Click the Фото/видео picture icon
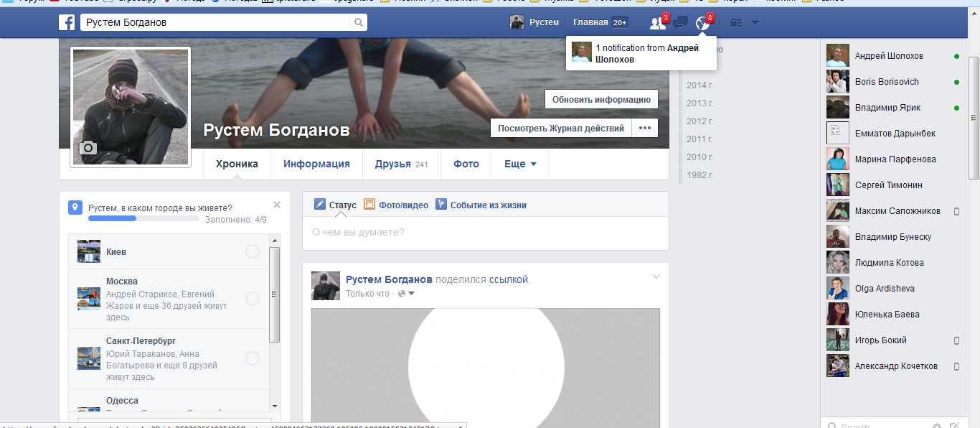Screen dimensions: 980x428 370,205
